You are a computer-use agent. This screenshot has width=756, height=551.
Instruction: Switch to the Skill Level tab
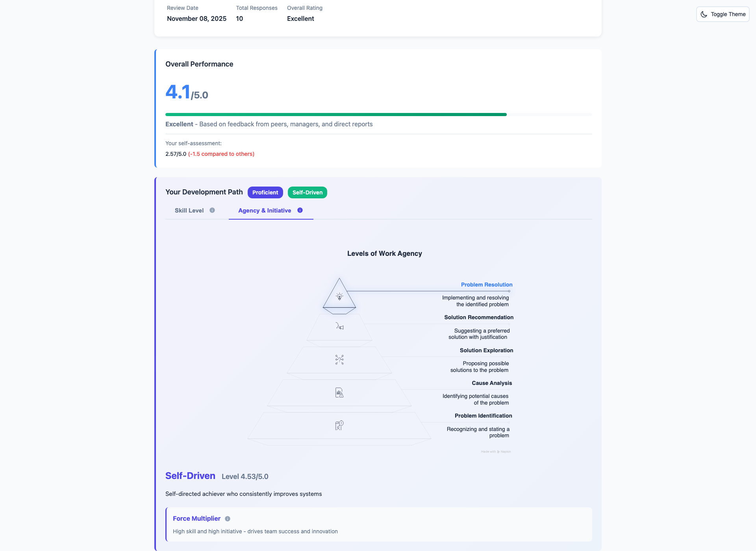coord(189,211)
